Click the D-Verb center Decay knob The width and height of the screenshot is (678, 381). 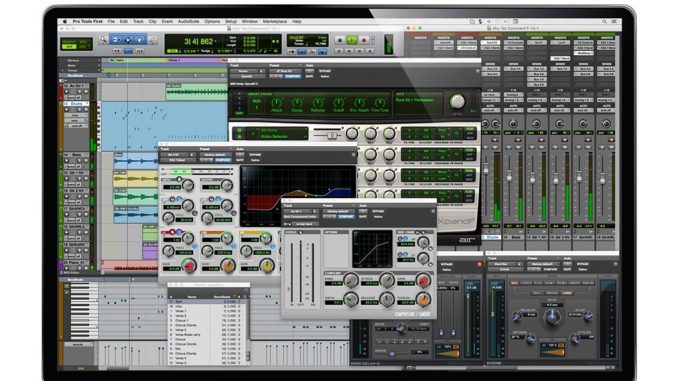click(552, 317)
